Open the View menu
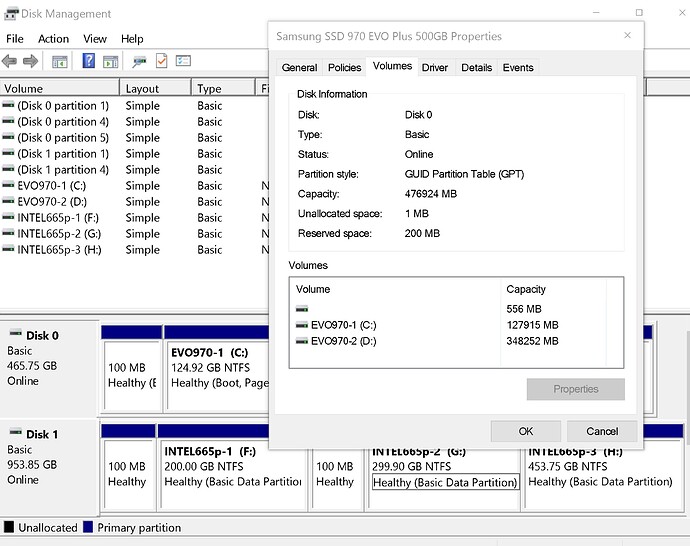Screen dimensions: 690x546 [95, 39]
